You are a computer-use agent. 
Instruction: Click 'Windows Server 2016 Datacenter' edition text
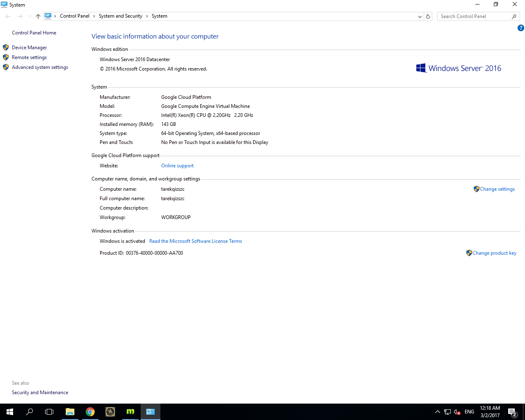135,59
